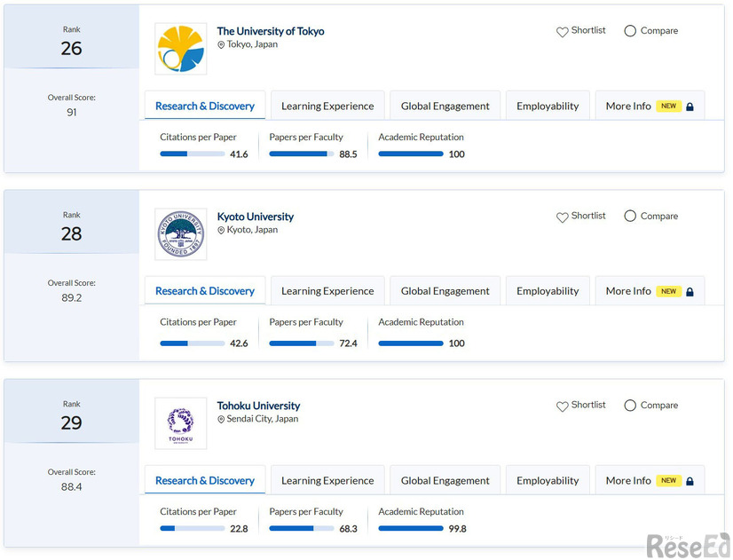Click the University of Tokyo logo
Screen dimensions: 733x560
(x=180, y=49)
